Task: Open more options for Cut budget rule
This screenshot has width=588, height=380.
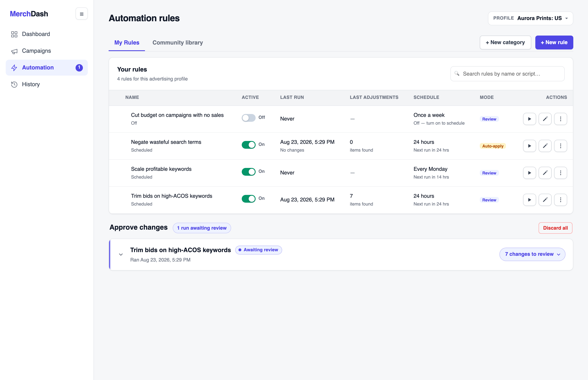Action: (560, 119)
